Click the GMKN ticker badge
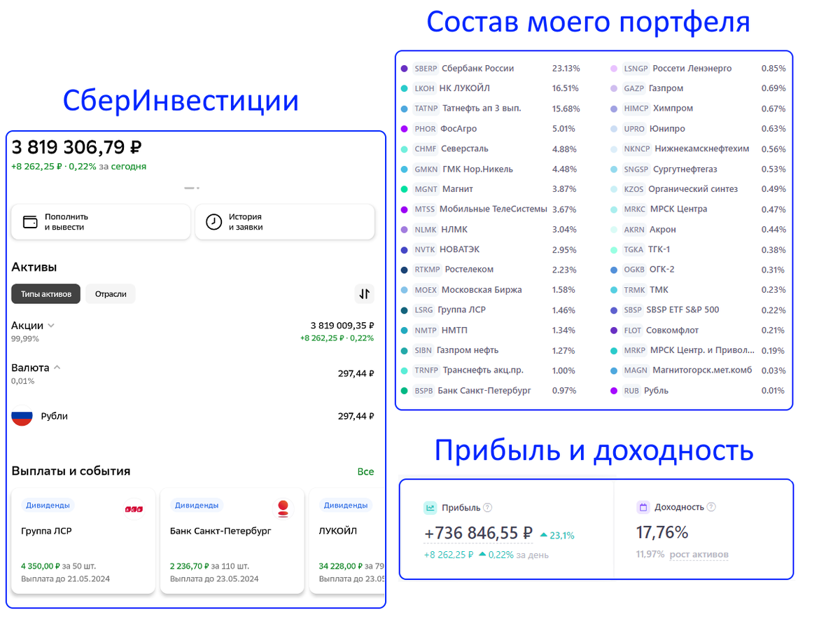This screenshot has height=617, width=840. pos(426,169)
